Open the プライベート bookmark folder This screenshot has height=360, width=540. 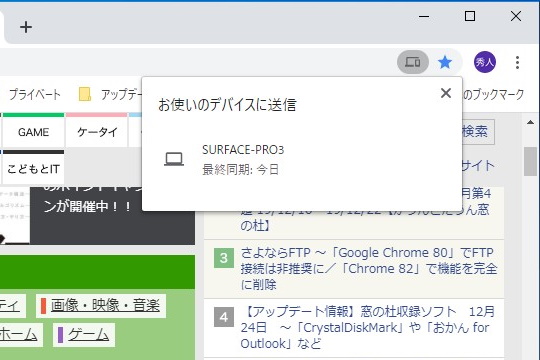[x=34, y=94]
